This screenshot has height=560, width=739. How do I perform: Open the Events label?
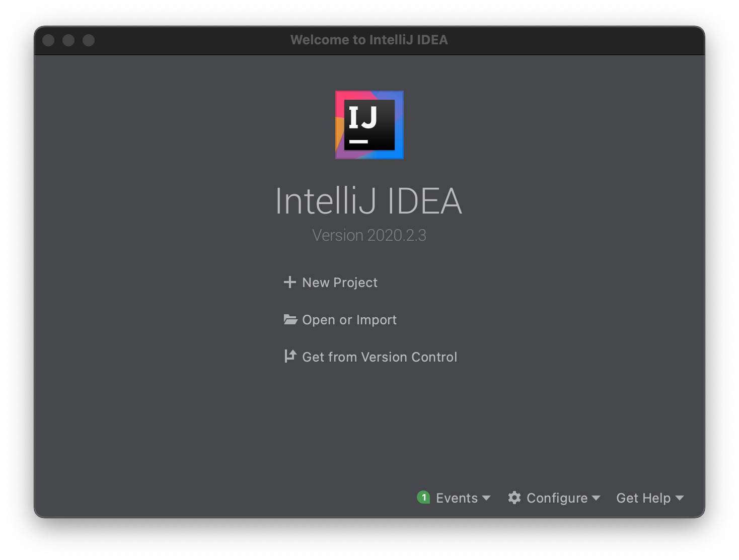pos(457,498)
